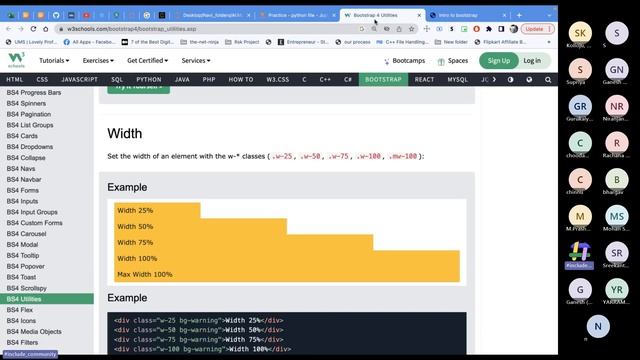The image size is (640, 360).
Task: Select JAVASCRIPT in the top navigation
Action: [79, 80]
